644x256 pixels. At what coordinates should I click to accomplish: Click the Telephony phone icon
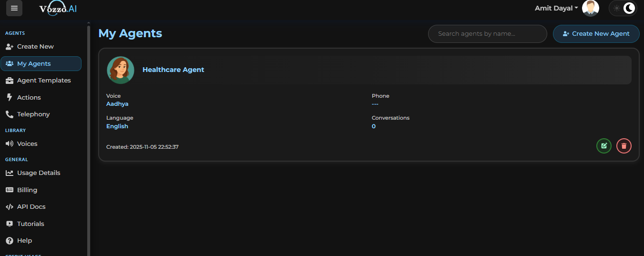coord(10,114)
